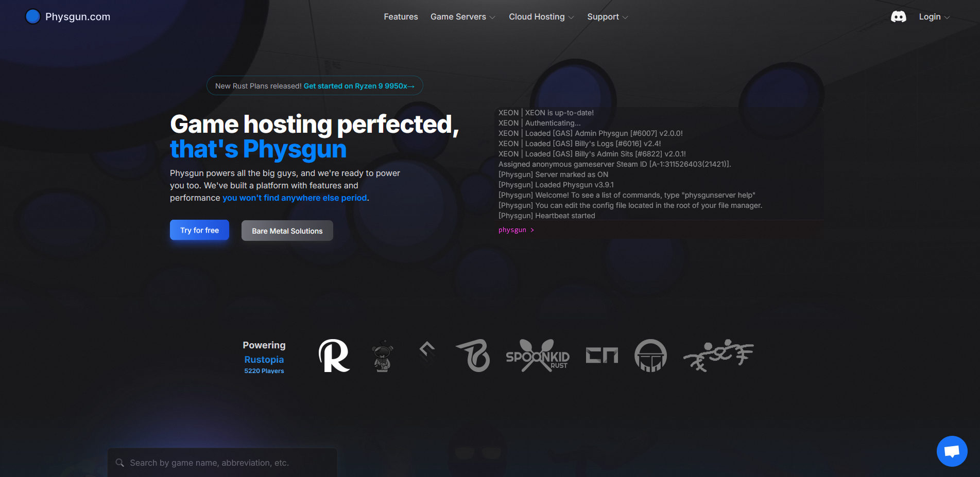Click the stick-figure fight partner logo
This screenshot has height=477, width=980.
pos(717,355)
